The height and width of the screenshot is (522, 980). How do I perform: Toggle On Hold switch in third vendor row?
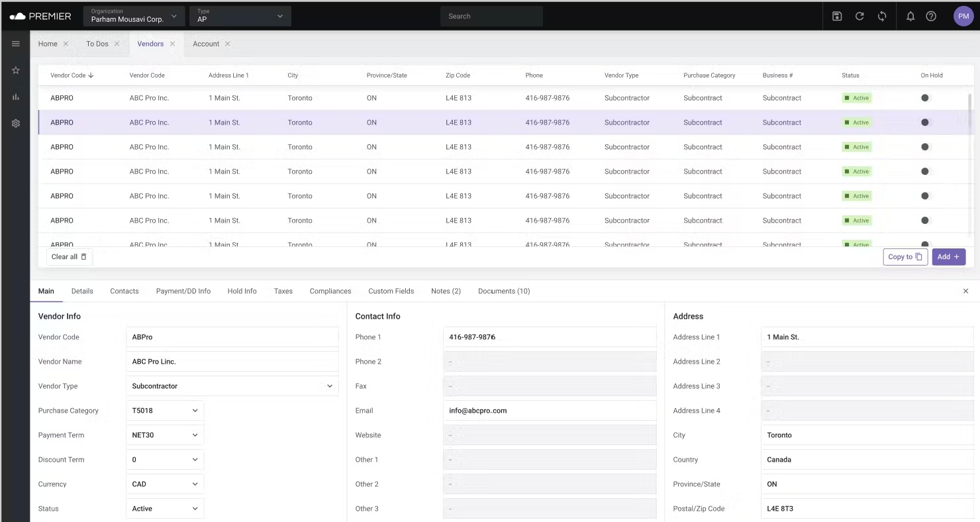click(926, 147)
